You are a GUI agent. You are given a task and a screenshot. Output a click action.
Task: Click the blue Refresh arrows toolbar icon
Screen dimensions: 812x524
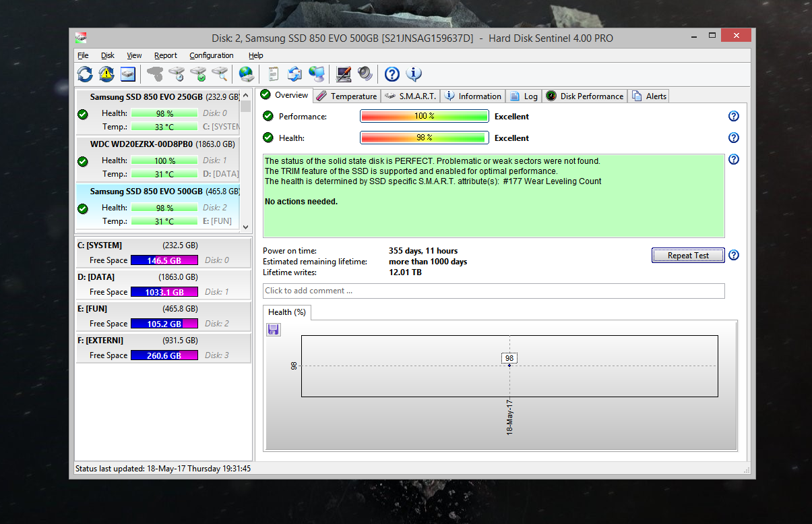tap(85, 74)
